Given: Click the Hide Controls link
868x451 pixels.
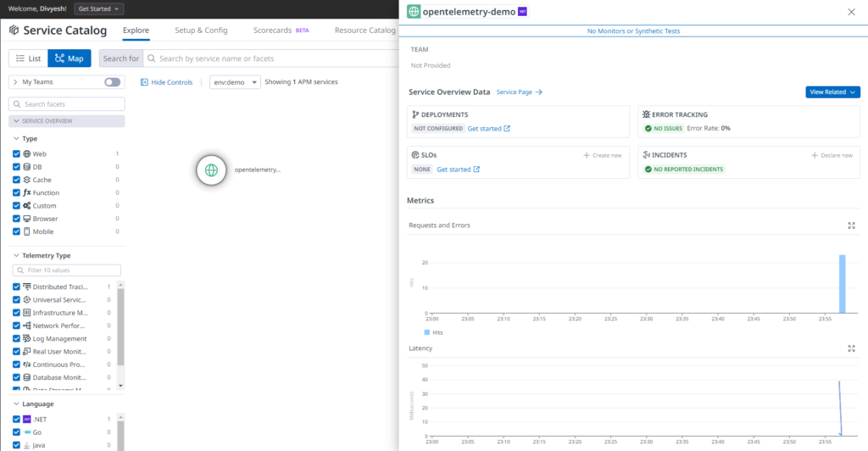Looking at the screenshot, I should click(x=171, y=82).
